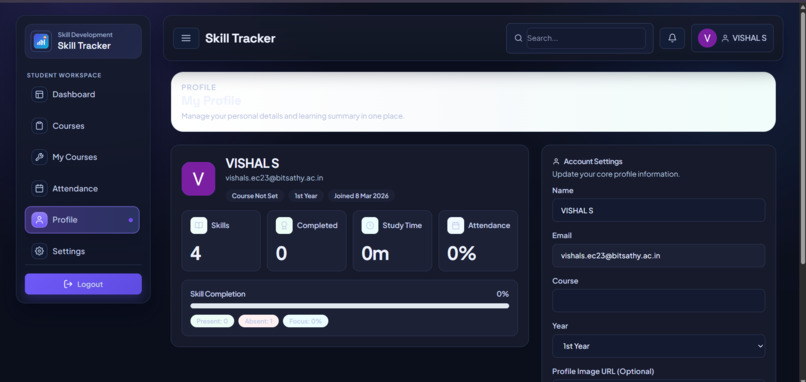The width and height of the screenshot is (806, 382).
Task: Click the VISHAL S profile name heading
Action: [252, 163]
